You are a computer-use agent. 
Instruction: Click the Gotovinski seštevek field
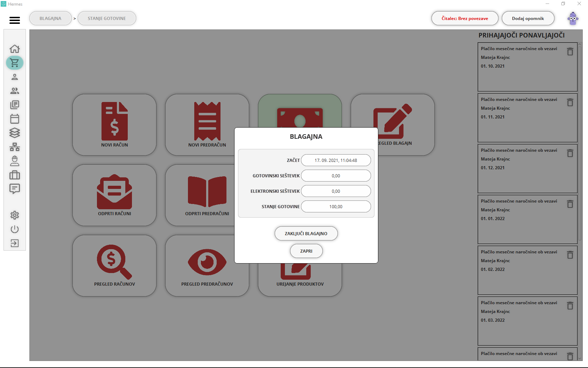336,176
